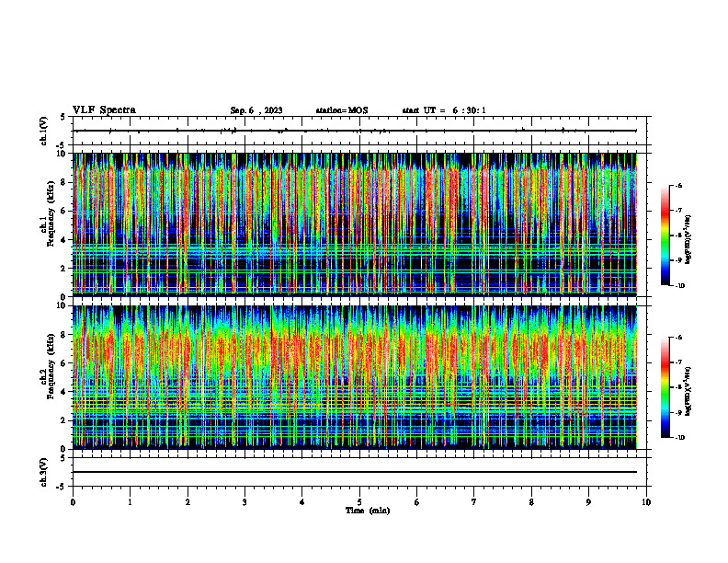Click the "Time (min)" x-axis label
The image size is (728, 563).
pyautogui.click(x=368, y=511)
